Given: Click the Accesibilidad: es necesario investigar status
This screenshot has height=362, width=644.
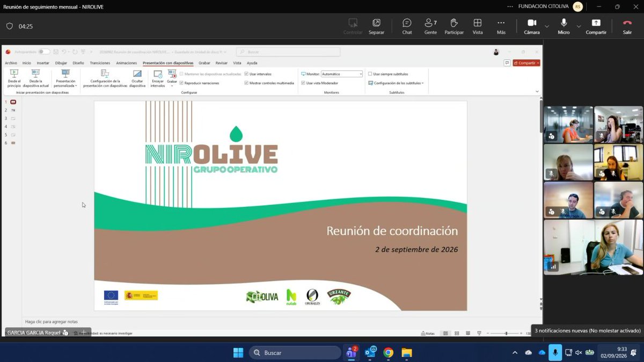Looking at the screenshot, I should click(x=102, y=334).
